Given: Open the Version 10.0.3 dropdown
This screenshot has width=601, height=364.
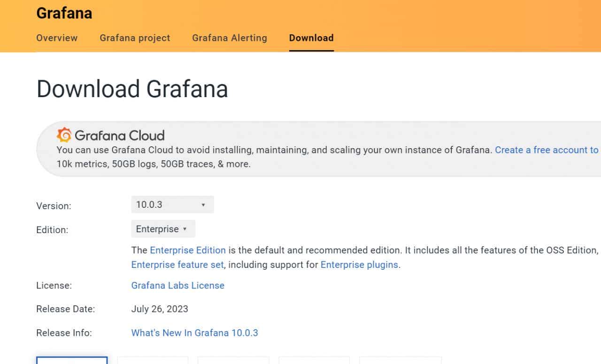Looking at the screenshot, I should pos(172,205).
